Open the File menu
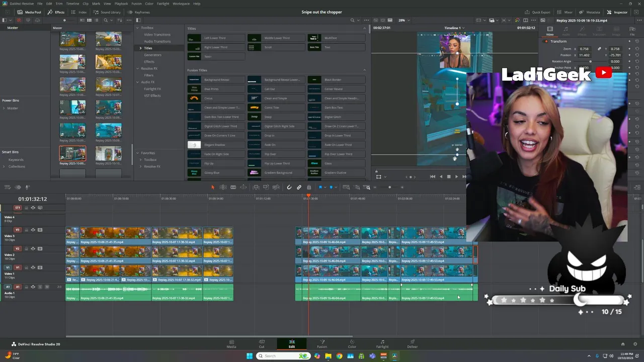This screenshot has width=644, height=362. pos(41,4)
